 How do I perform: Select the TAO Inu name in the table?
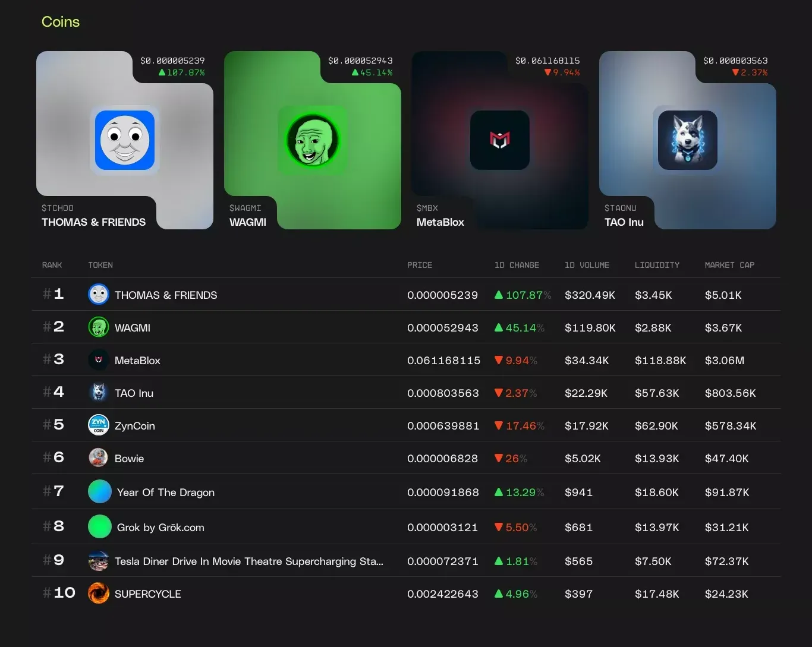134,393
